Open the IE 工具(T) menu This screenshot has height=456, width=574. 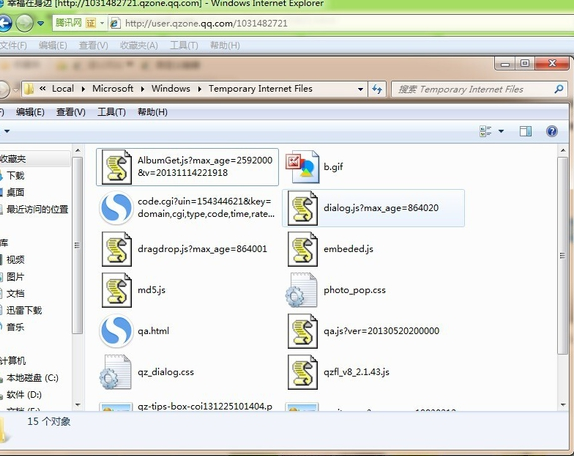pos(184,45)
